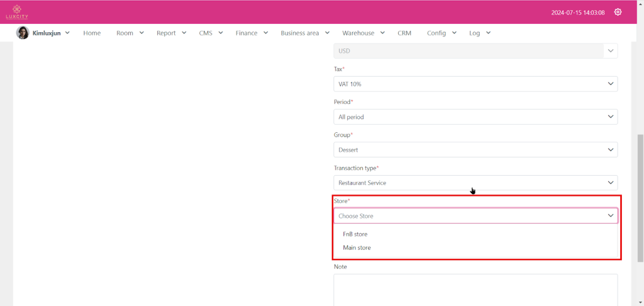Viewport: 644px width, 306px height.
Task: Click the Kimluxjun user avatar
Action: tap(23, 33)
